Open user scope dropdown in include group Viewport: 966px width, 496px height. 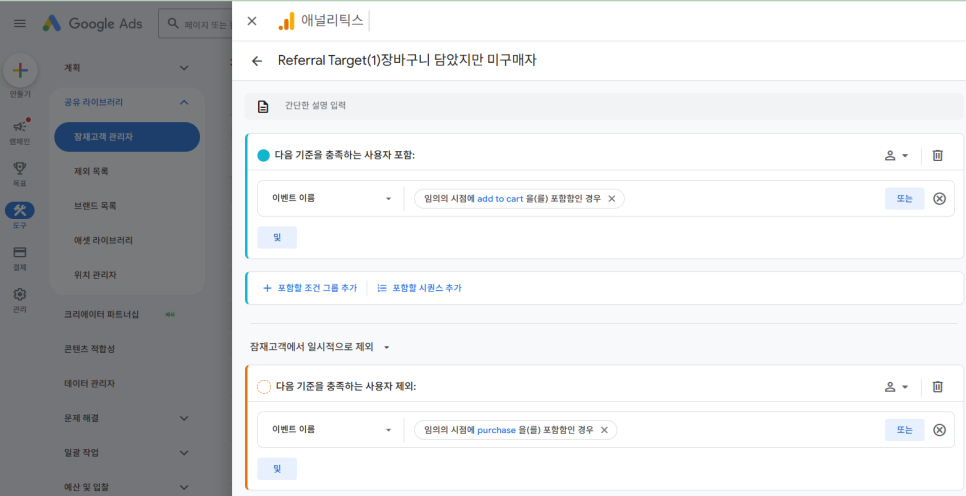click(896, 155)
